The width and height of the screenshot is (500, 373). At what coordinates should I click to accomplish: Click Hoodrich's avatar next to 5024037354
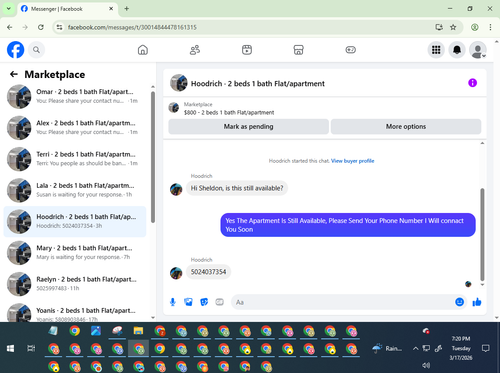point(176,273)
